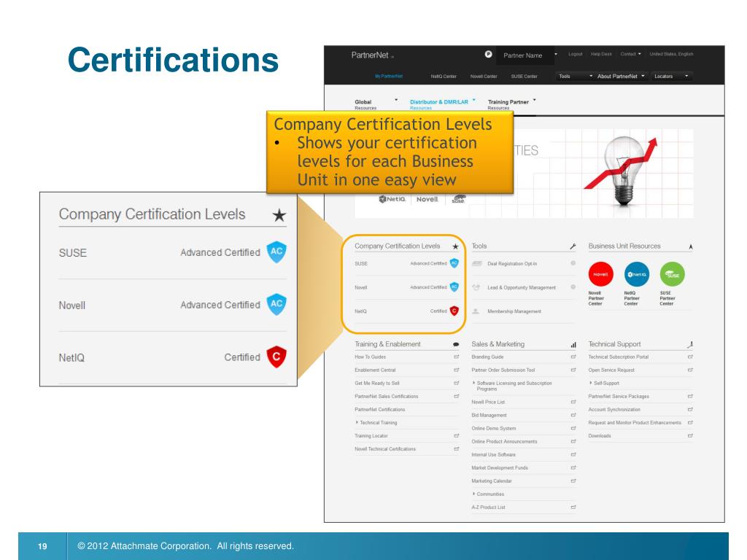Expand Software Licensing and Subscription Programs
This screenshot has height=560, width=747.
click(512, 386)
